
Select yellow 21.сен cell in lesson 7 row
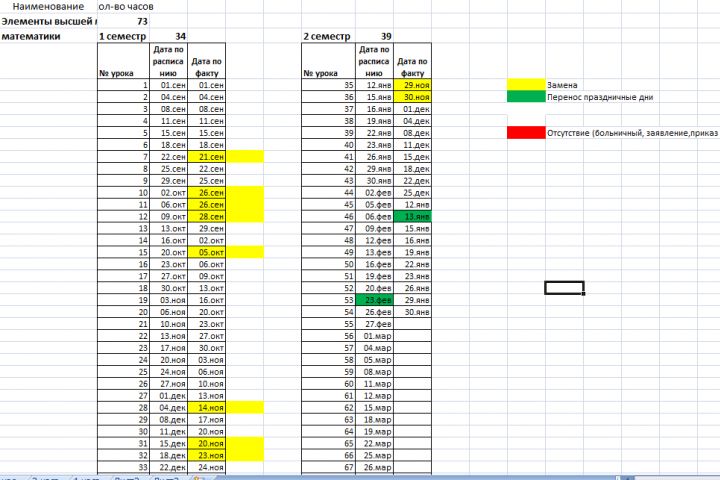pyautogui.click(x=207, y=157)
